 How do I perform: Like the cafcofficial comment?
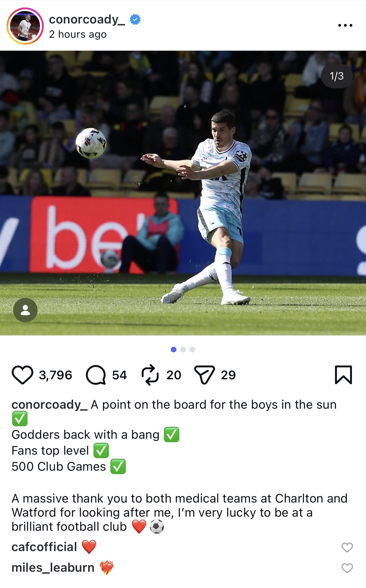[x=347, y=547]
